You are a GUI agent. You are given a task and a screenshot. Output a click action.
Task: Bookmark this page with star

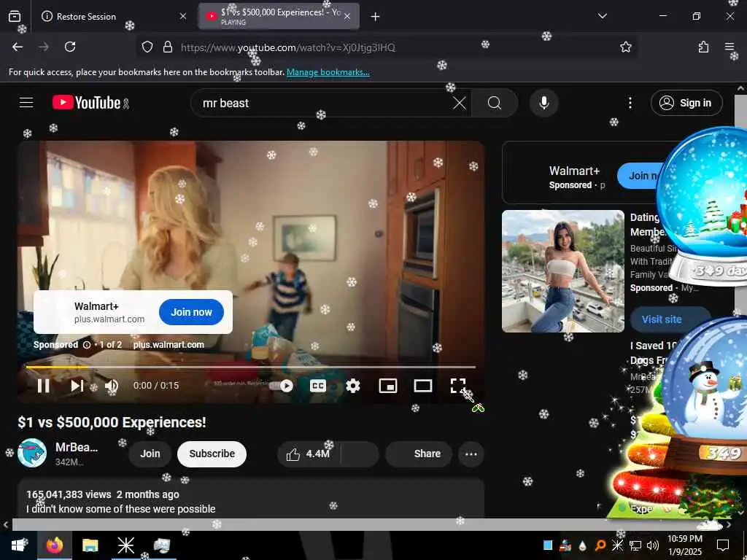pos(625,47)
